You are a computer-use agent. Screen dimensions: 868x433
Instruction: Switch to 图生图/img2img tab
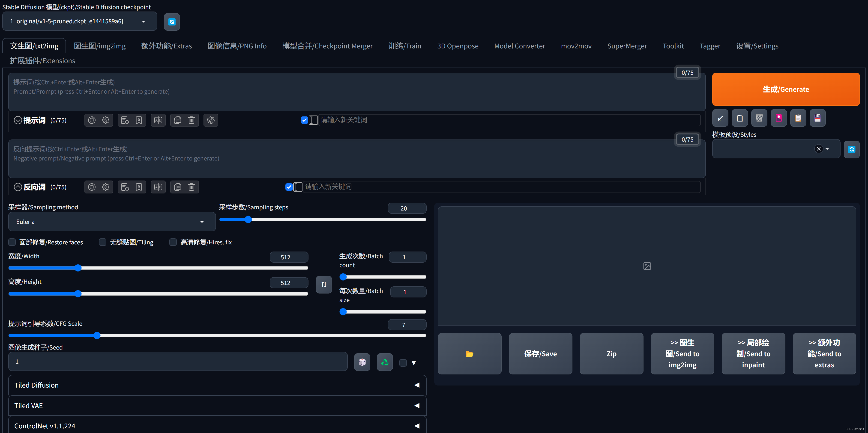[100, 46]
